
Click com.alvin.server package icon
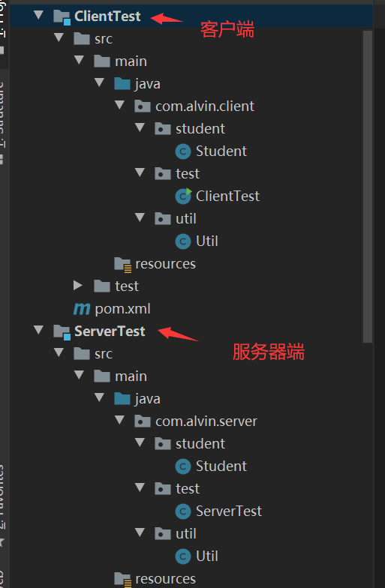coord(143,421)
